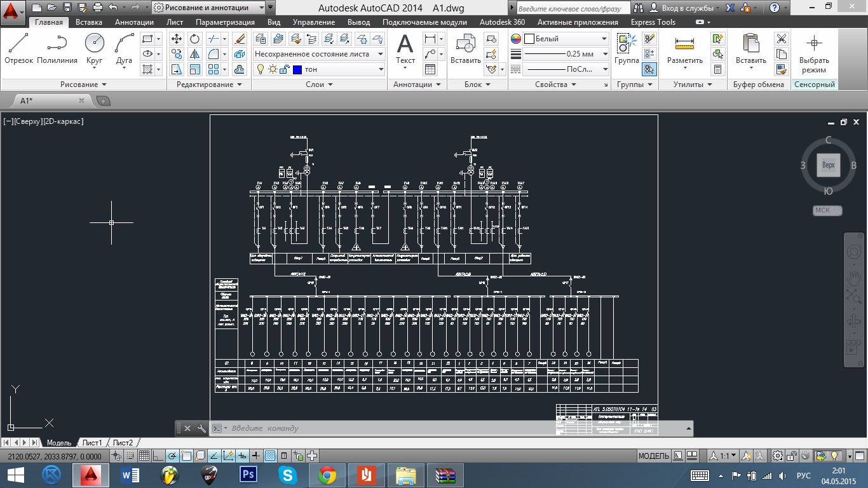Click the navigation bar Pan hand icon
Image resolution: width=868 pixels, height=488 pixels.
coord(853,278)
